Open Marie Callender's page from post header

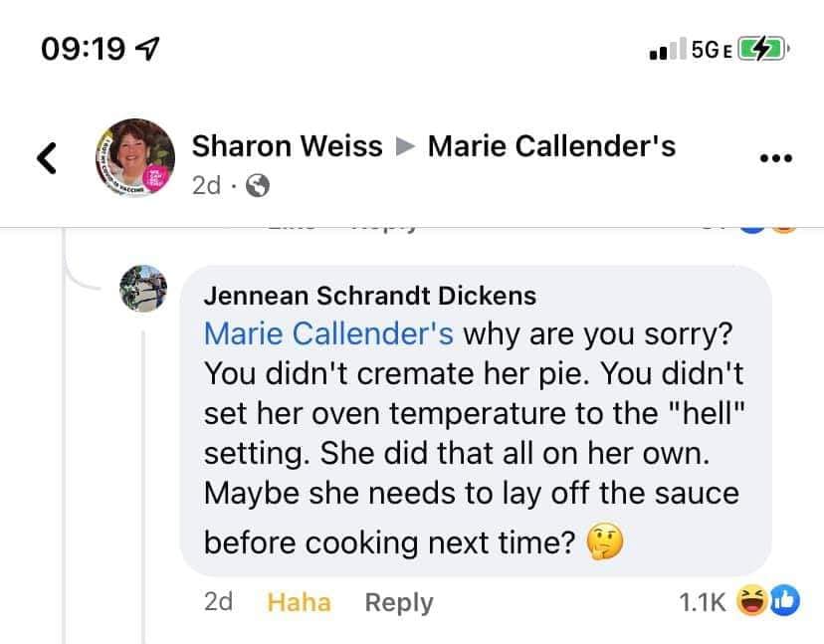coord(551,146)
